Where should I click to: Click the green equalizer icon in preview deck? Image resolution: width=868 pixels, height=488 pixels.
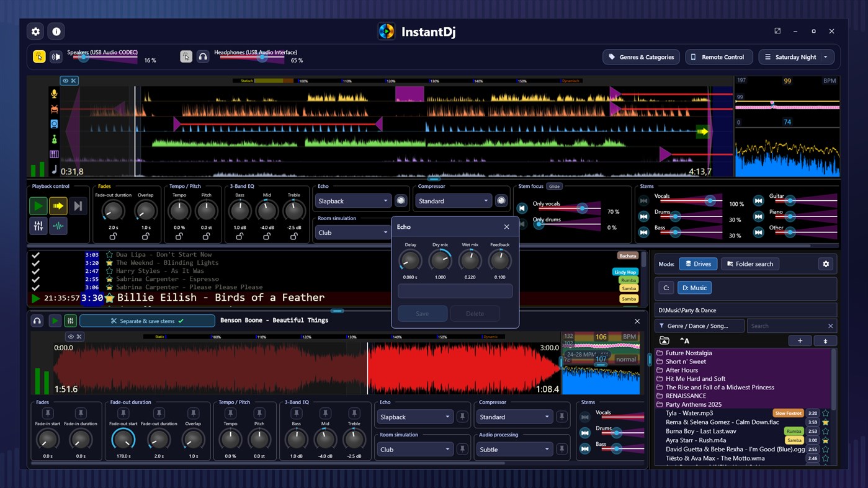pyautogui.click(x=70, y=321)
